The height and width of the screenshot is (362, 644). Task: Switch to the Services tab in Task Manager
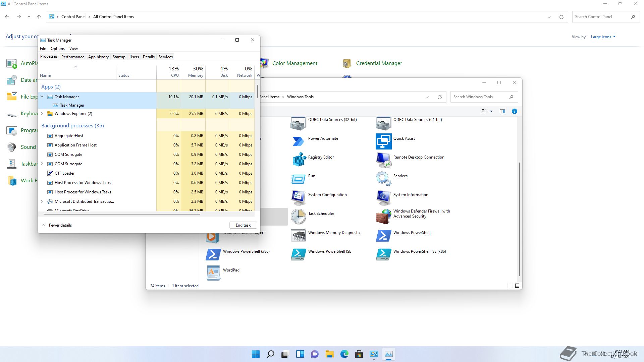pos(165,57)
